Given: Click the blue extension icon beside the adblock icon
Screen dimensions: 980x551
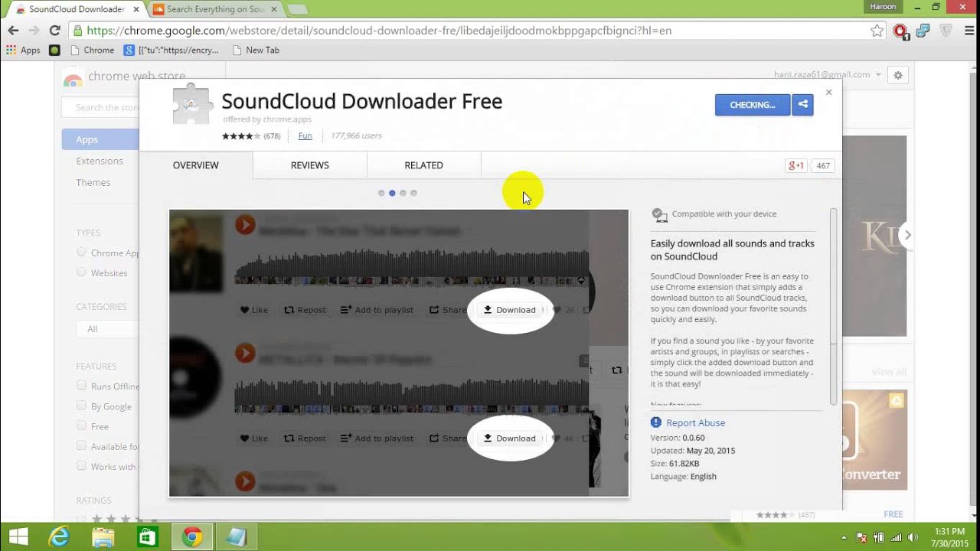Looking at the screenshot, I should point(923,31).
